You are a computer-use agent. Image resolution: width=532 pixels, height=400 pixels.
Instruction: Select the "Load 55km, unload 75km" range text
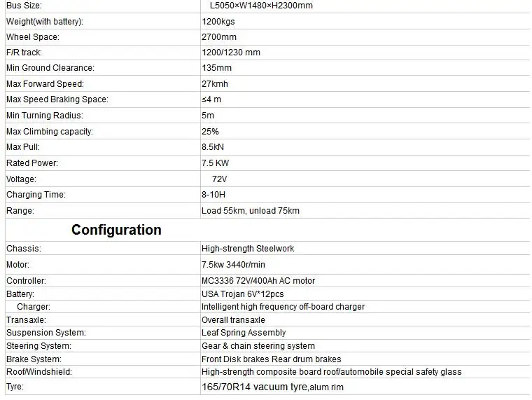(251, 210)
